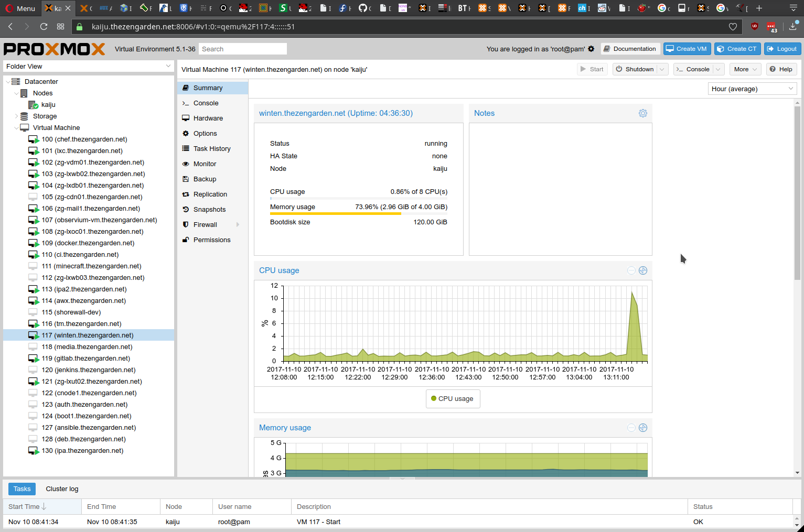
Task: Click the Notes edit gear icon
Action: point(642,113)
